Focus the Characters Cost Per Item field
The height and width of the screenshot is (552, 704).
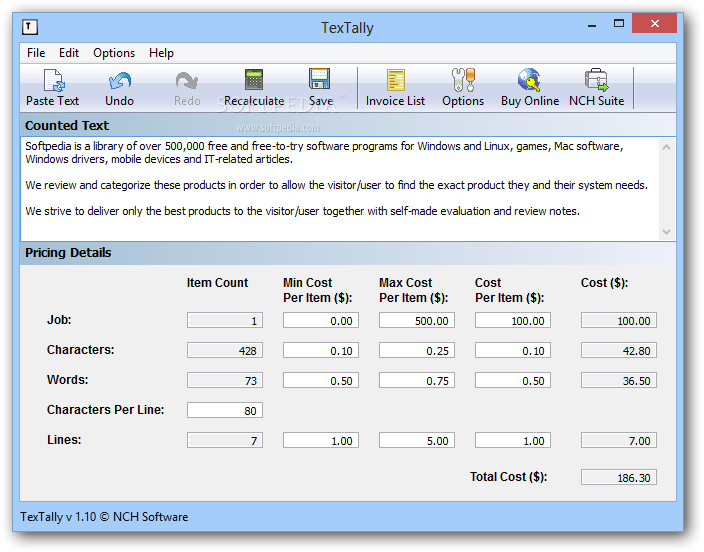[x=512, y=351]
